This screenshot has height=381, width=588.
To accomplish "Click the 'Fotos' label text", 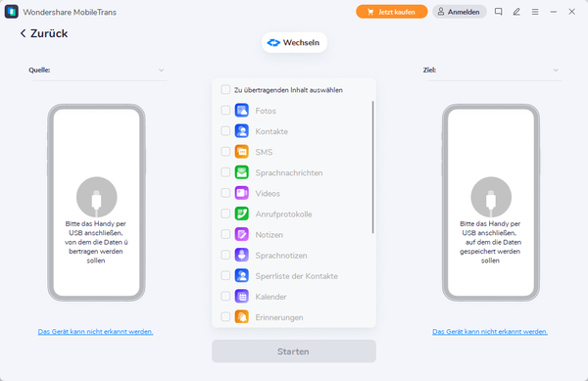I will tap(266, 111).
